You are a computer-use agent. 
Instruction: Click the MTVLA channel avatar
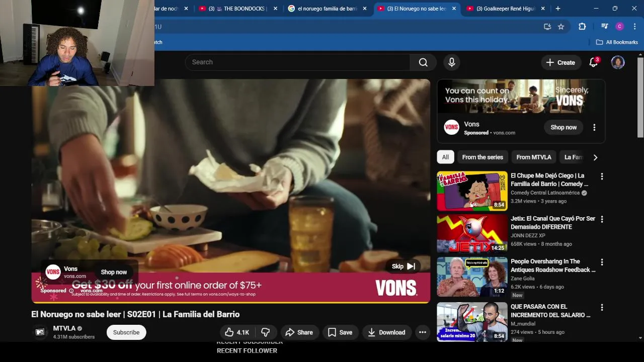pyautogui.click(x=40, y=332)
